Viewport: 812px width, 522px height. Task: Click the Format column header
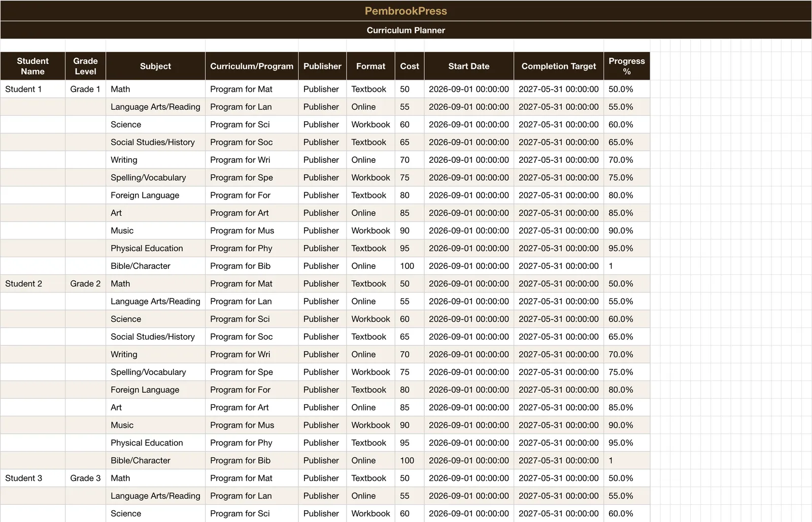tap(370, 66)
